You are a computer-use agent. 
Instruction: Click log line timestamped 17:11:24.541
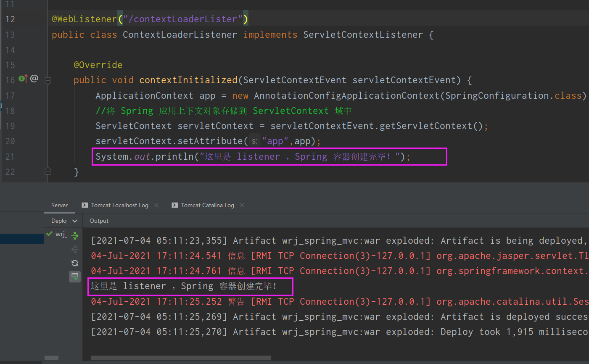340,256
